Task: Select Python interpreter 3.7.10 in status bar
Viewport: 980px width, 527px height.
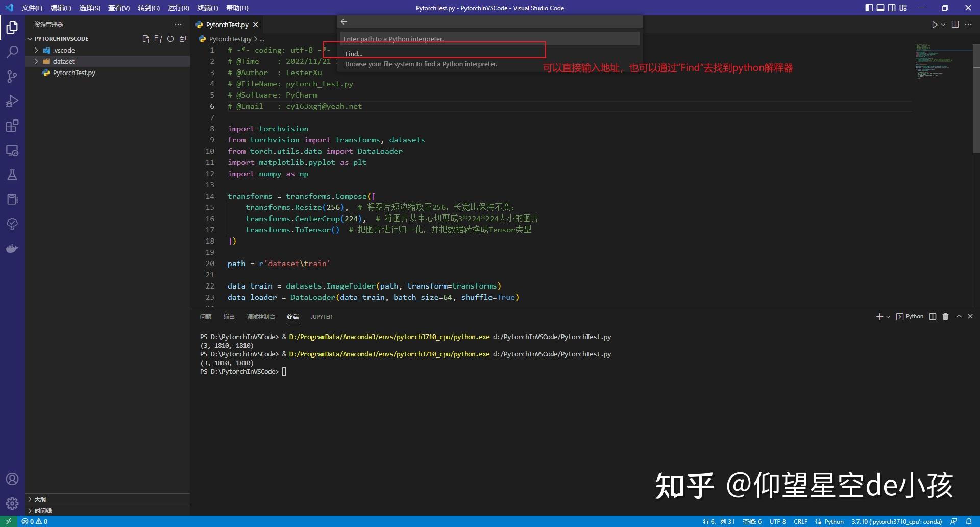Action: pos(897,521)
